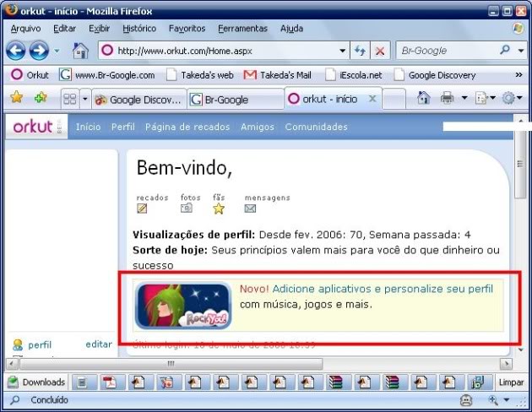Click the recados notepad icon

coord(142,209)
